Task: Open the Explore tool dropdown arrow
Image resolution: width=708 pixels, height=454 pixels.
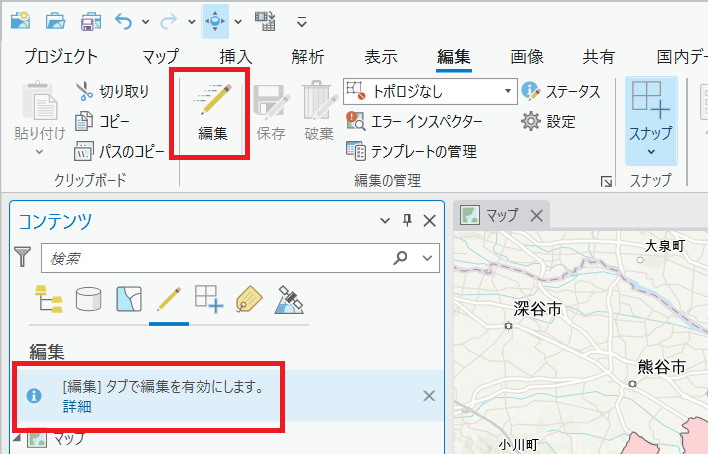Action: [x=238, y=22]
